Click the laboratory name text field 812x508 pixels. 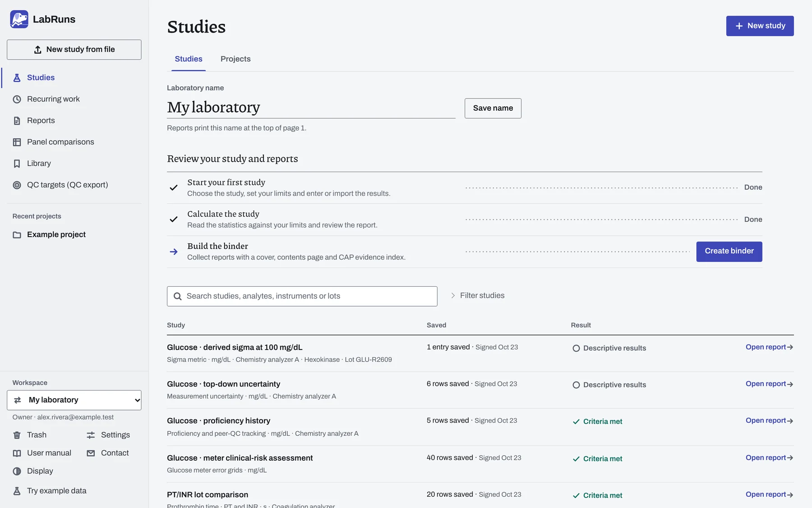click(311, 107)
